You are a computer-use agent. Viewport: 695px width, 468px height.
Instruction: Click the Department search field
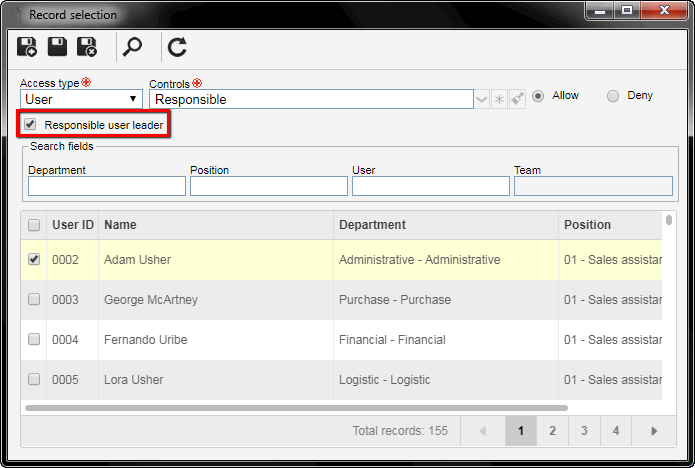click(107, 186)
